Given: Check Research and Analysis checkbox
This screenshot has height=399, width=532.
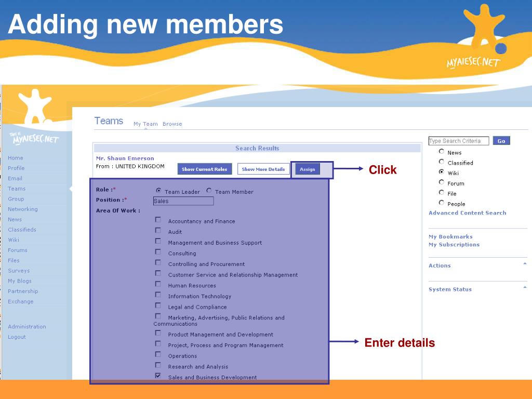Looking at the screenshot, I should (x=158, y=365).
